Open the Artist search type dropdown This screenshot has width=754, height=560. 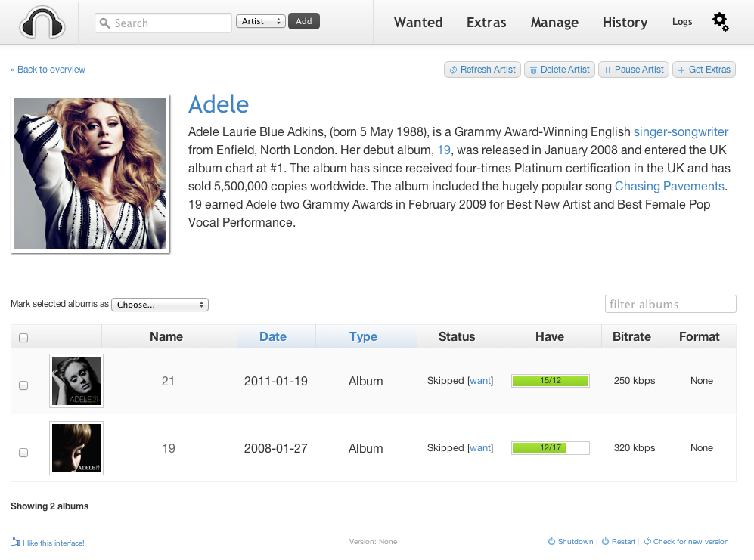[261, 21]
